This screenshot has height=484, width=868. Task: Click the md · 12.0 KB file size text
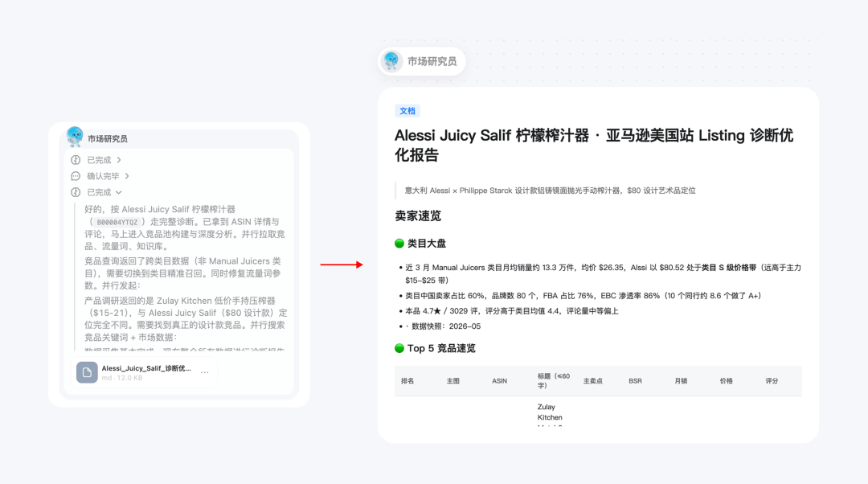point(122,378)
